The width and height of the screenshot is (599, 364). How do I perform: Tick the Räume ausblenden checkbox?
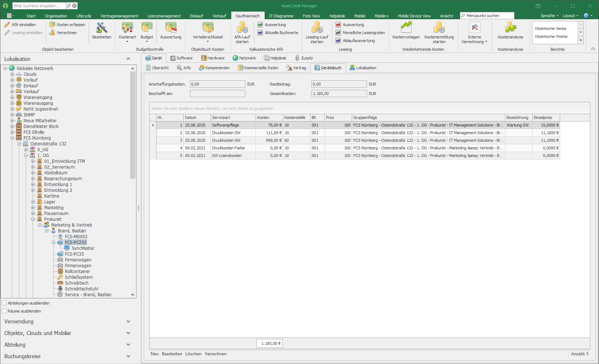[5, 311]
